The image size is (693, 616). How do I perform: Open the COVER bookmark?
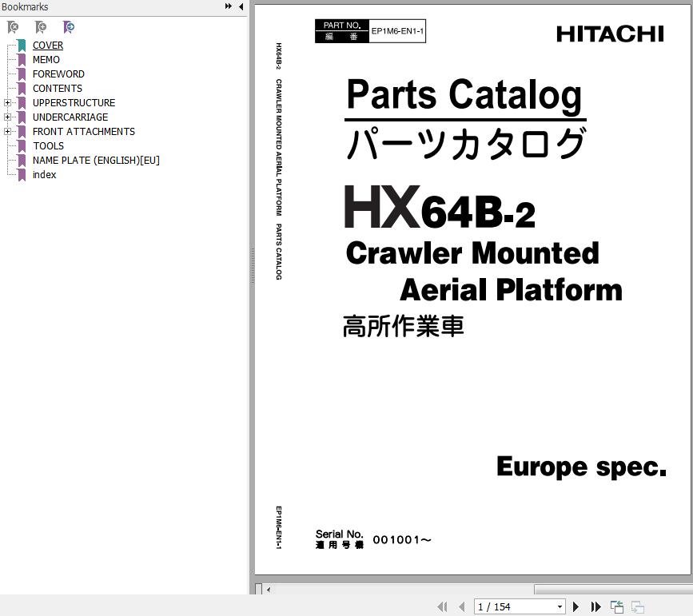coord(48,46)
